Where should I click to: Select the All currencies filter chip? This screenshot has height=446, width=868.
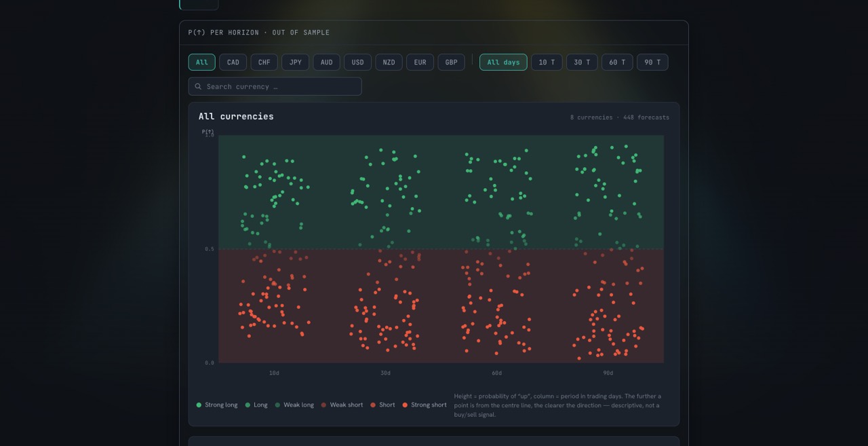pos(202,62)
